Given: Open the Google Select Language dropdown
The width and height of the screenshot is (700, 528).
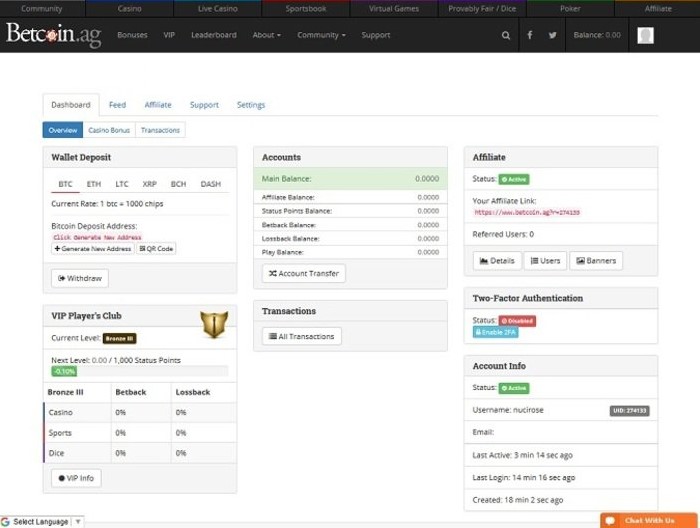Looking at the screenshot, I should [41, 522].
